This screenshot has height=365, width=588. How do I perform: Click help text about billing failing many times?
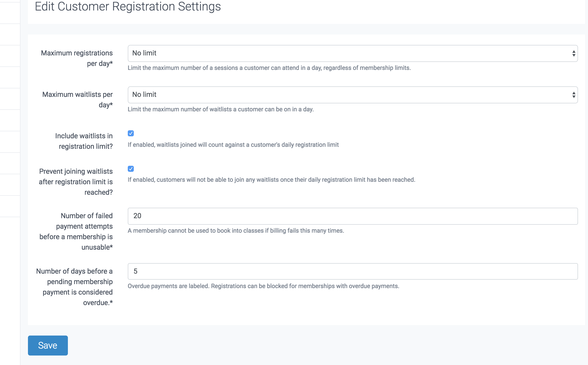coord(236,231)
